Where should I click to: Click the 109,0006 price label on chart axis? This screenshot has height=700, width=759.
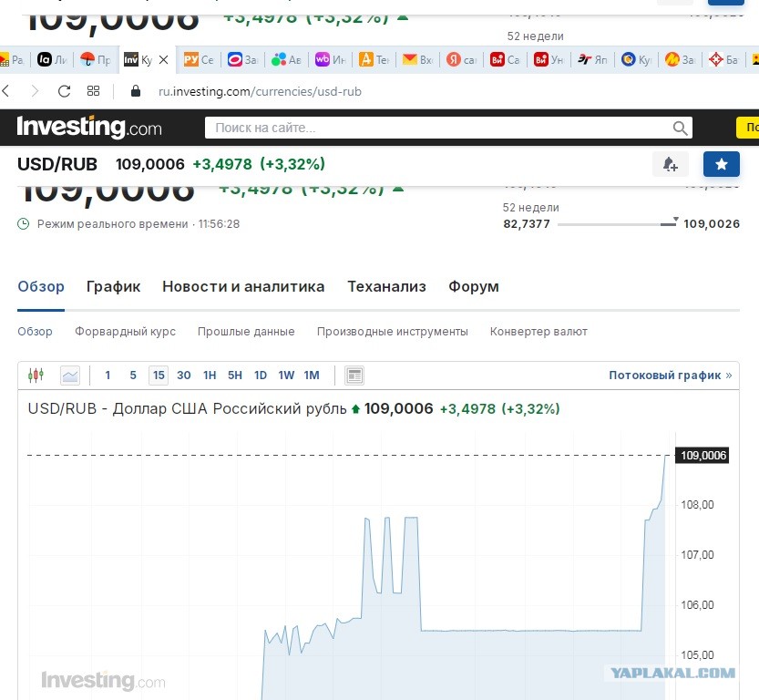click(703, 455)
